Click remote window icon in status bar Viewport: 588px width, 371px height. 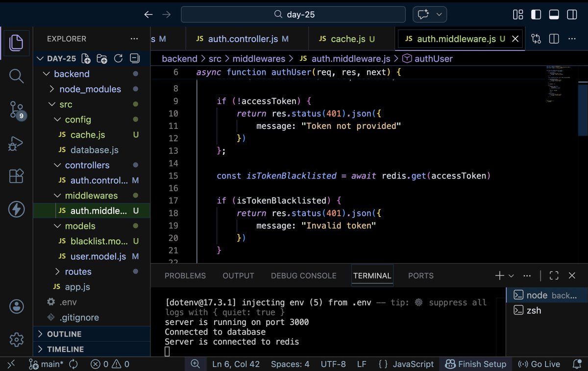pos(12,364)
